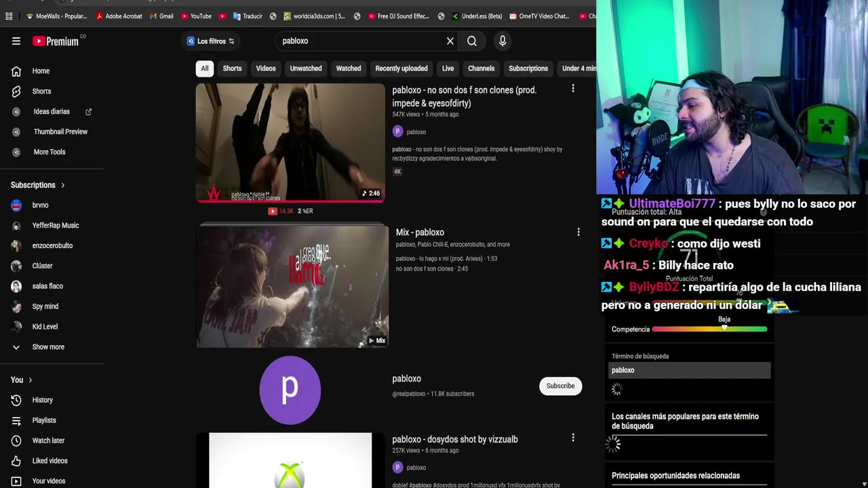868x488 pixels.
Task: Select the Channels filter chip
Action: [x=481, y=68]
